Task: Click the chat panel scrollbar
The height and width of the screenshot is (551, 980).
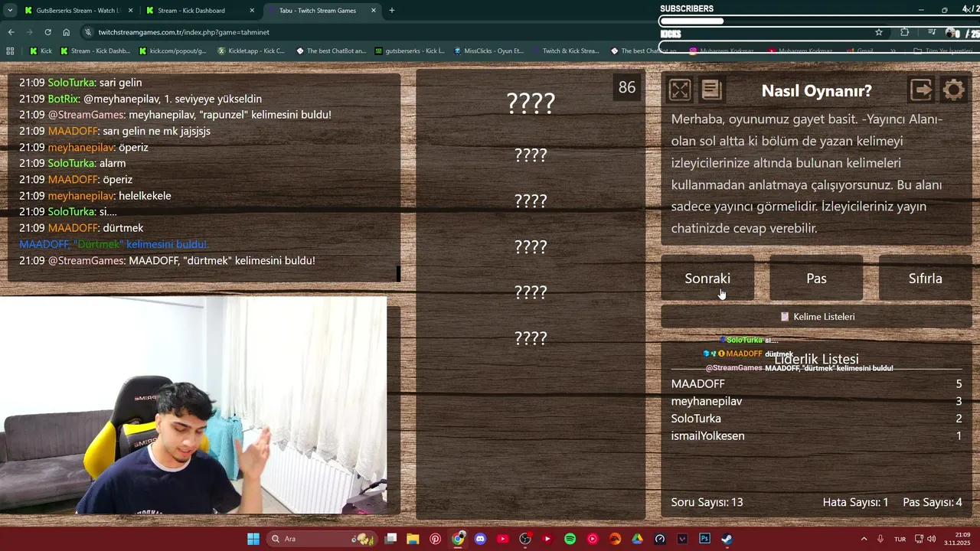Action: pos(397,273)
